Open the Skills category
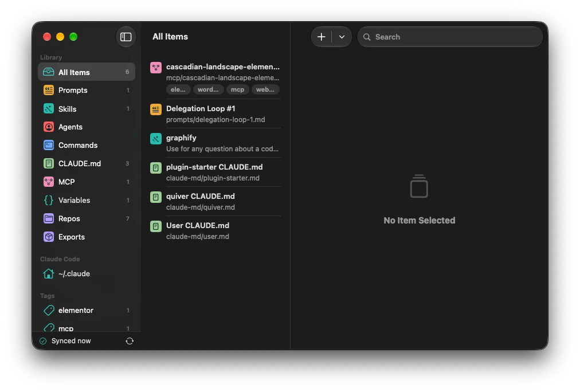This screenshot has height=392, width=580. coord(87,109)
